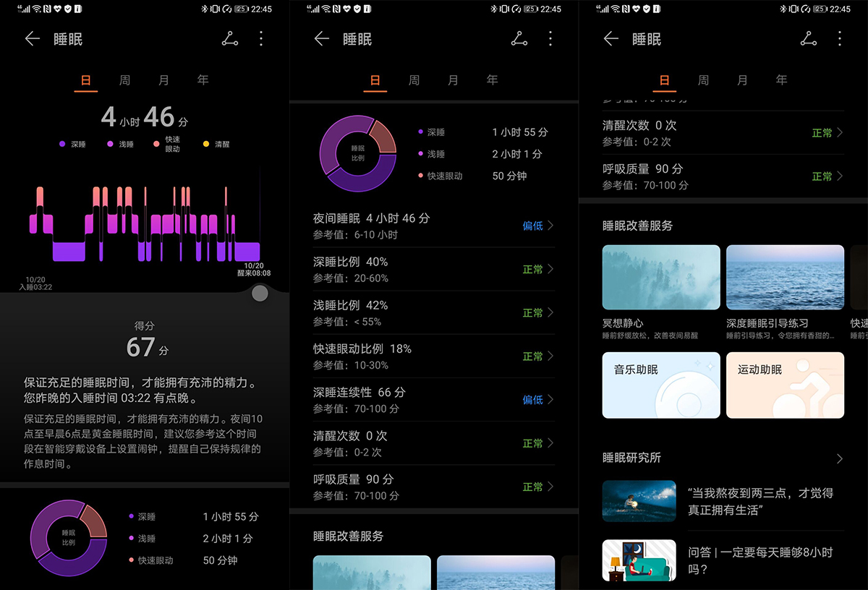Open the data sharing icon at top right

point(230,39)
